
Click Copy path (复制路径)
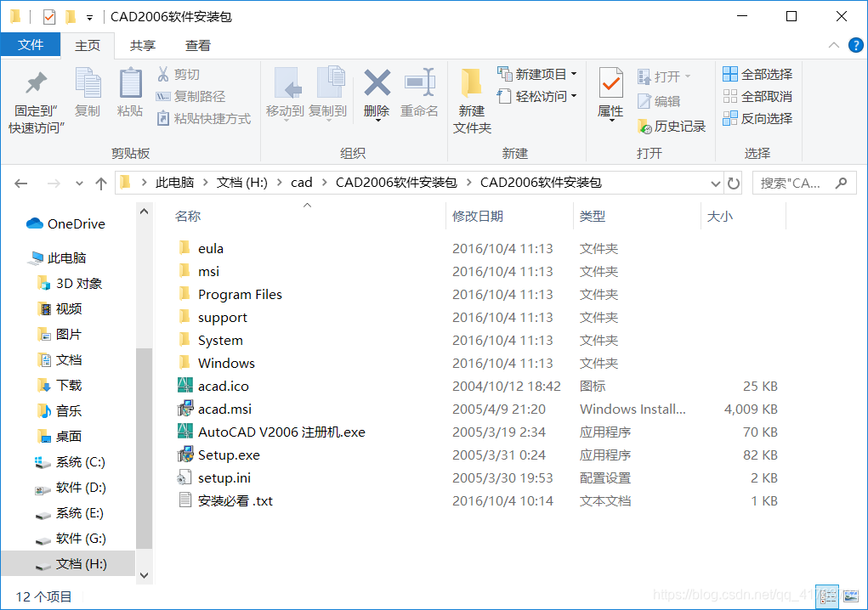click(x=191, y=97)
